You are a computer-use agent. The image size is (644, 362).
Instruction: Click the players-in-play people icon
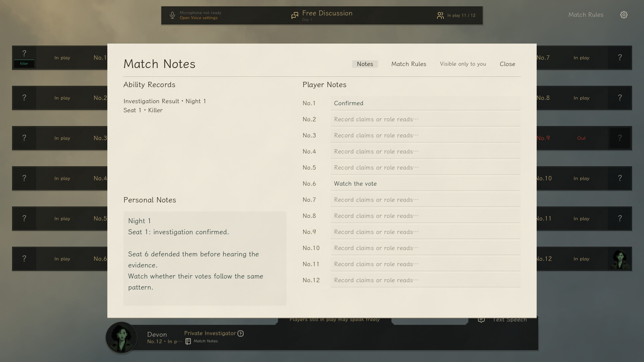point(440,15)
